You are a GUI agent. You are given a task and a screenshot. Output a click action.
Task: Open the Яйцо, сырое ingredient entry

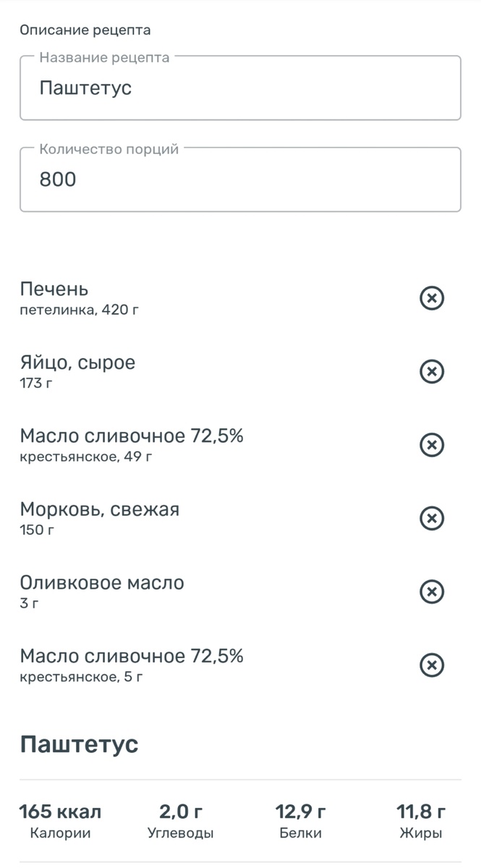click(x=77, y=362)
